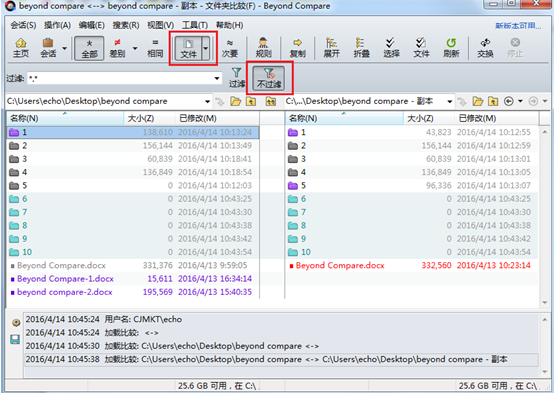The height and width of the screenshot is (393, 554).
Task: Click the down arrow of the file list scrollbar
Action: coord(544,303)
